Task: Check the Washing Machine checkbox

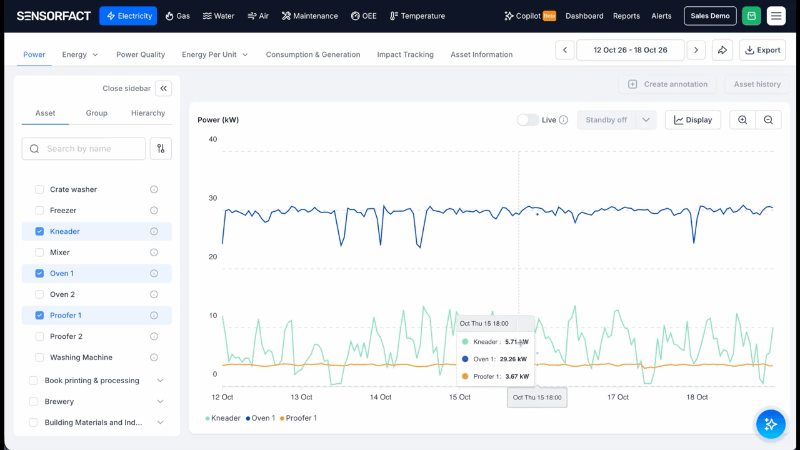Action: (x=39, y=357)
